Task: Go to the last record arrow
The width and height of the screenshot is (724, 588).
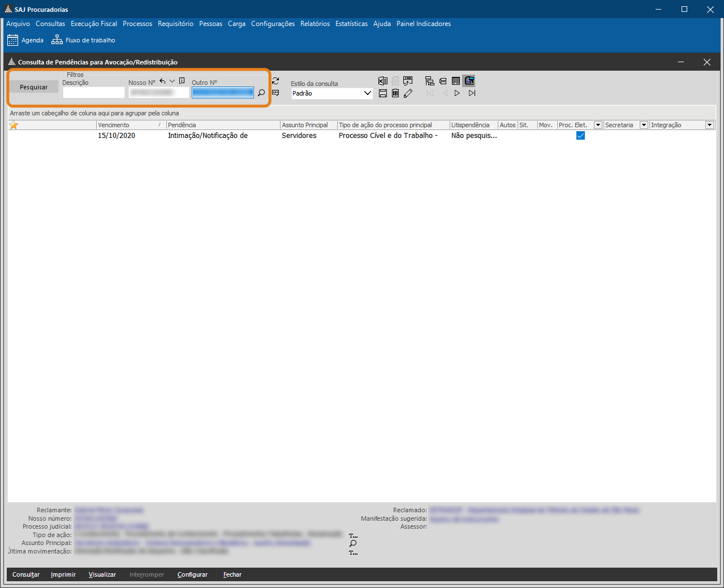Action: pyautogui.click(x=472, y=93)
